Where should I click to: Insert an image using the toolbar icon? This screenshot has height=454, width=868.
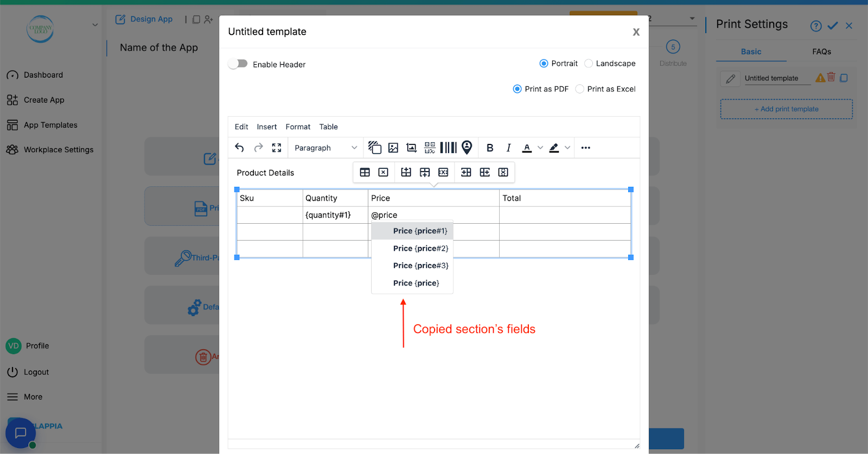tap(393, 148)
